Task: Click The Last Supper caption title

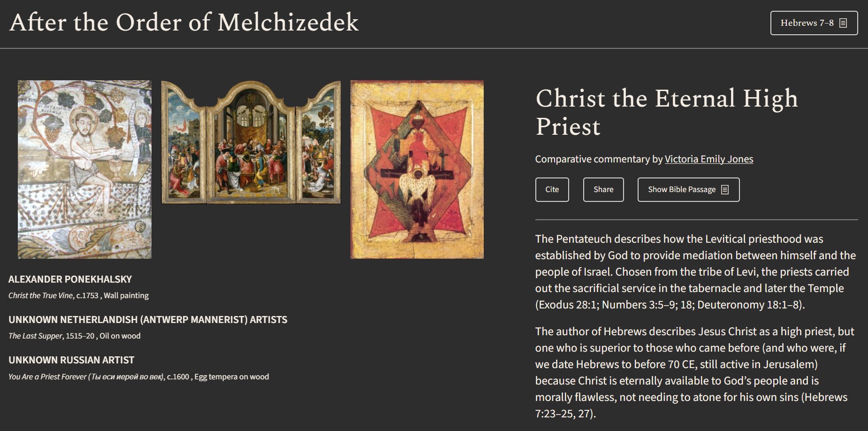Action: point(35,336)
